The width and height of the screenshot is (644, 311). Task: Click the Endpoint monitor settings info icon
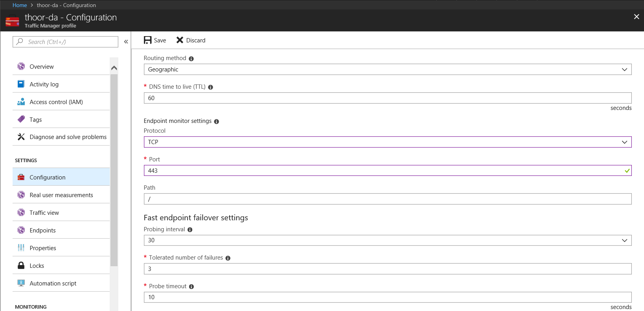(217, 121)
